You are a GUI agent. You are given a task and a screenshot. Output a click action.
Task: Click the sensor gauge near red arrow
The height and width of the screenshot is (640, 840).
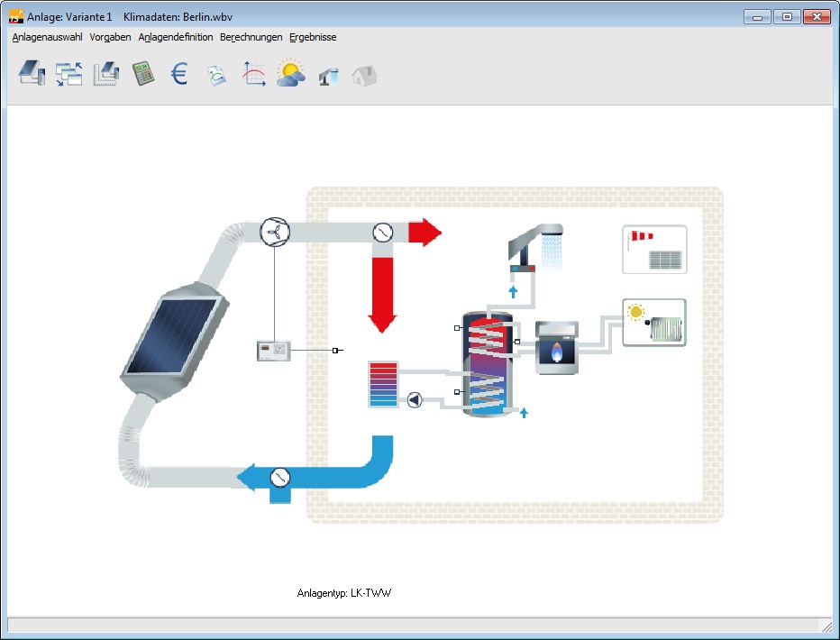[x=382, y=233]
